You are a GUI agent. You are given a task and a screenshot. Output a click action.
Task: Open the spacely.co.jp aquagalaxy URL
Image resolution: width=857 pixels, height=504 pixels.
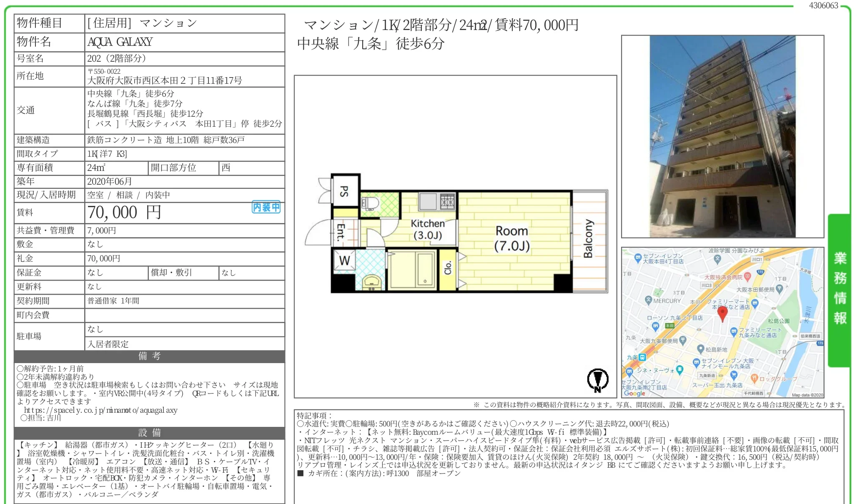coord(101,410)
